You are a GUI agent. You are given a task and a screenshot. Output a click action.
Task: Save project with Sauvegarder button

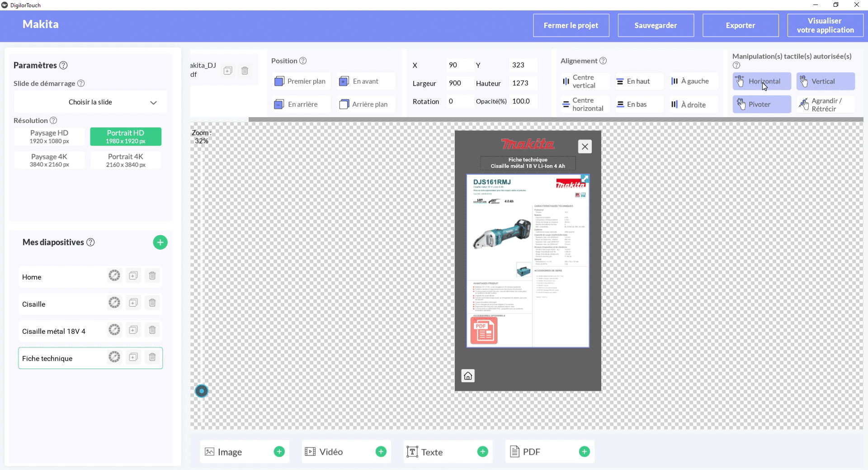(656, 25)
